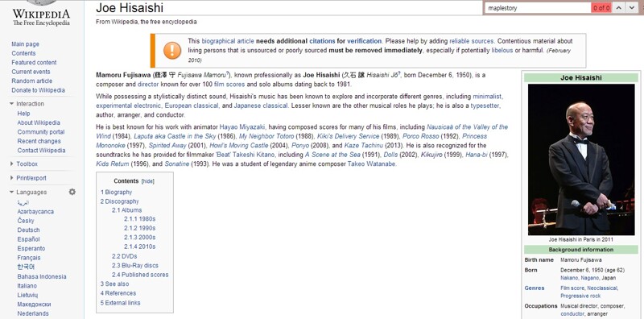Go to previous find result arrow
Image resolution: width=644 pixels, height=319 pixels.
(x=619, y=8)
